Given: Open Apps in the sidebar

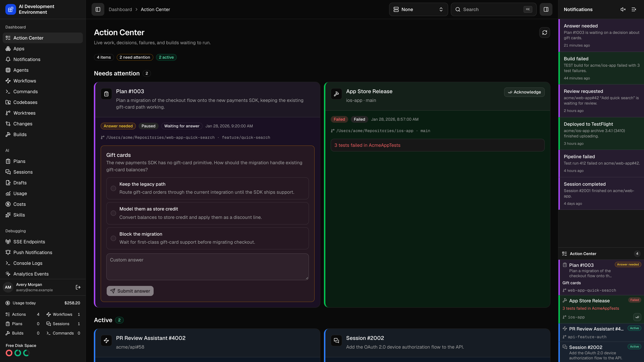Looking at the screenshot, I should [x=42, y=49].
